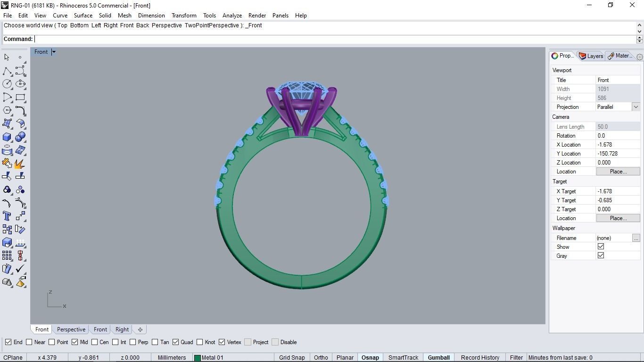Enable the Cen osnap checkbox
644x362 pixels.
pyautogui.click(x=95, y=342)
